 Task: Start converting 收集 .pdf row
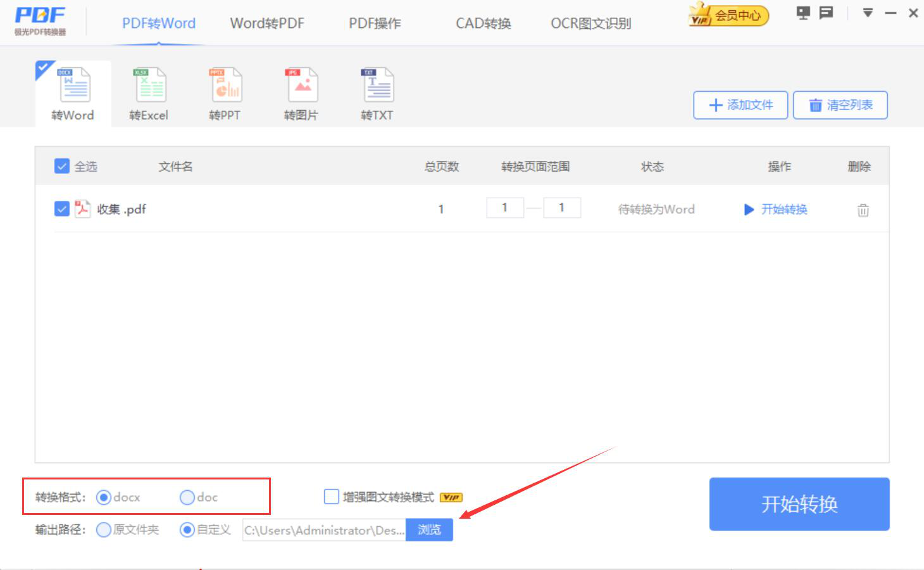pyautogui.click(x=776, y=210)
